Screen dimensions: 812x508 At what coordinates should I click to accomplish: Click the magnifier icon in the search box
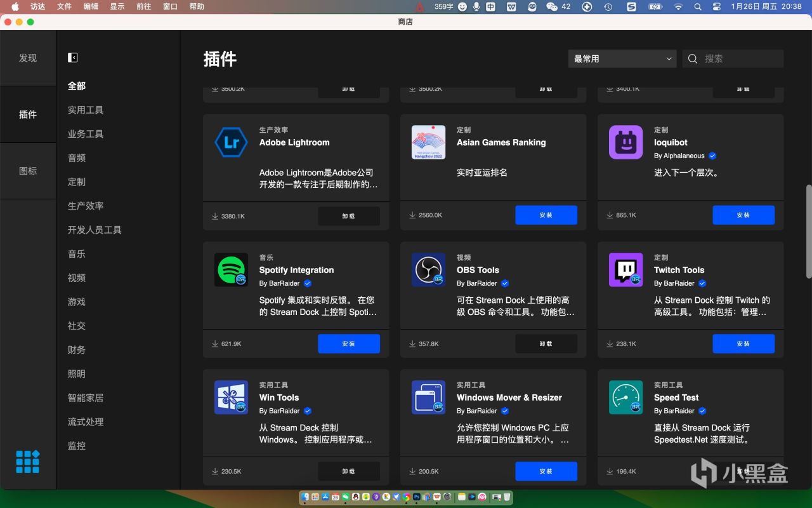(693, 58)
